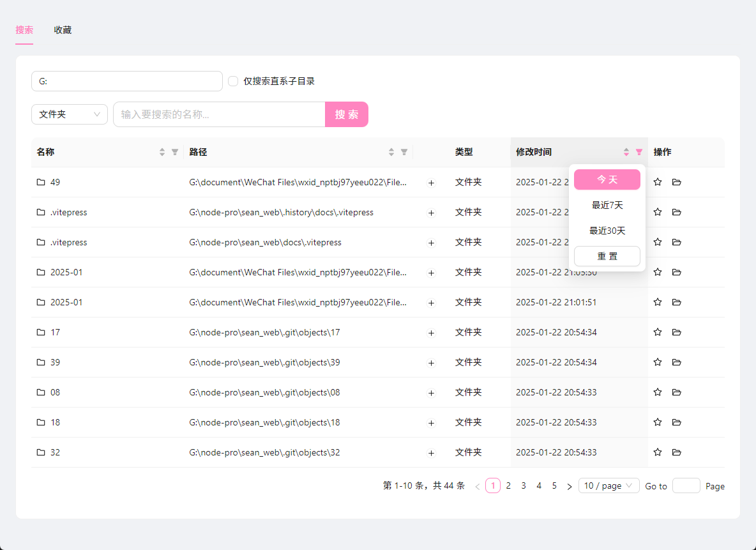Viewport: 756px width, 550px height.
Task: Select 最近7天 in the date filter menu
Action: (x=607, y=205)
